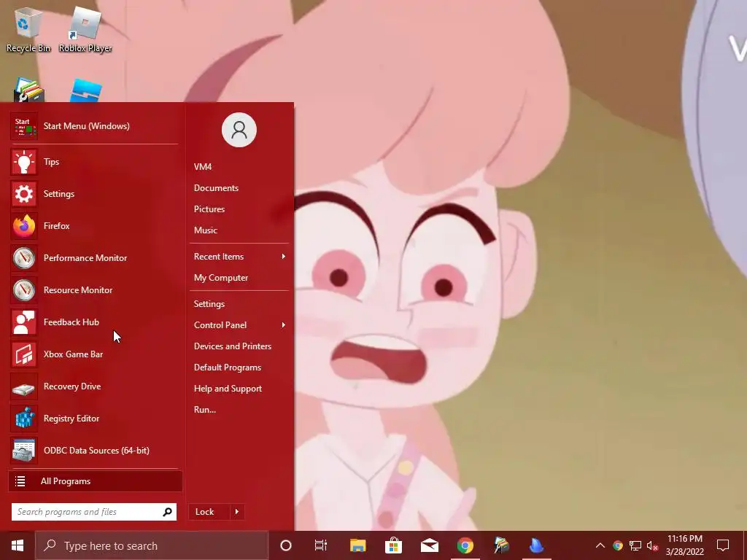This screenshot has height=560, width=747.
Task: Expand All Programs list
Action: (96, 481)
